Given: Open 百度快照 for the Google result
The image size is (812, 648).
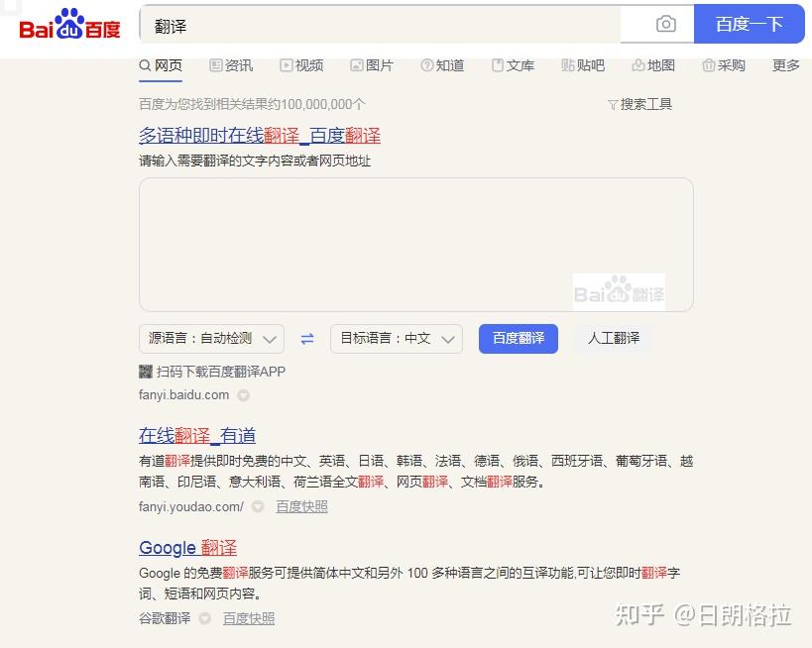Looking at the screenshot, I should 249,618.
